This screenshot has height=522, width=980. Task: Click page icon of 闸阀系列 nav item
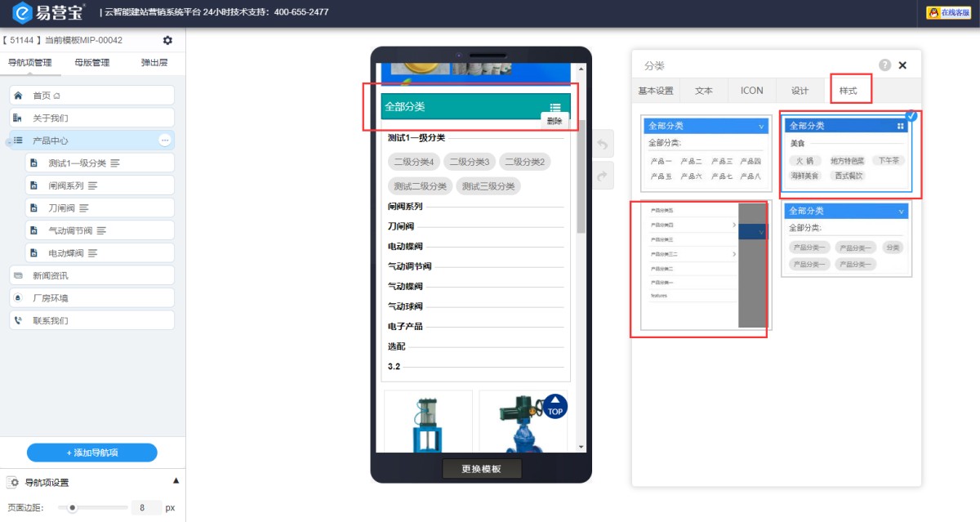pyautogui.click(x=33, y=185)
